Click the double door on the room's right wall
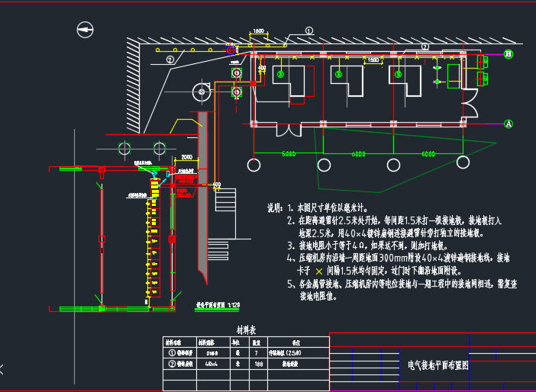536x392 pixels. pos(470,103)
